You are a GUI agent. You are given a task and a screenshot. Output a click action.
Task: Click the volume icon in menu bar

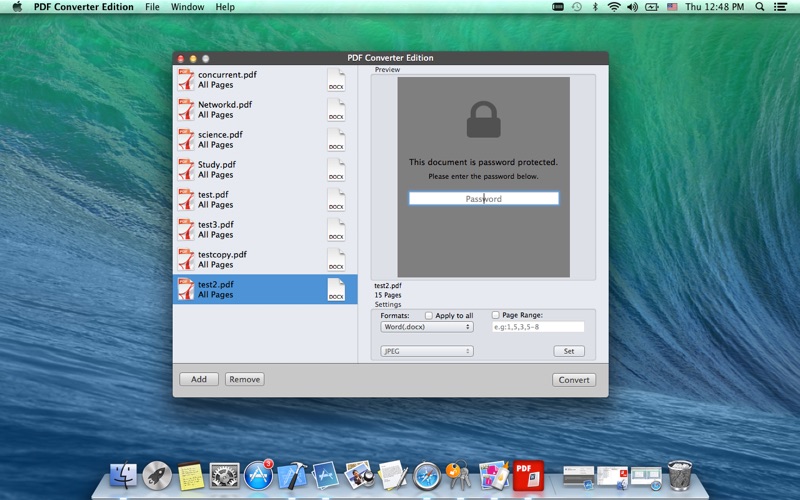tap(633, 7)
